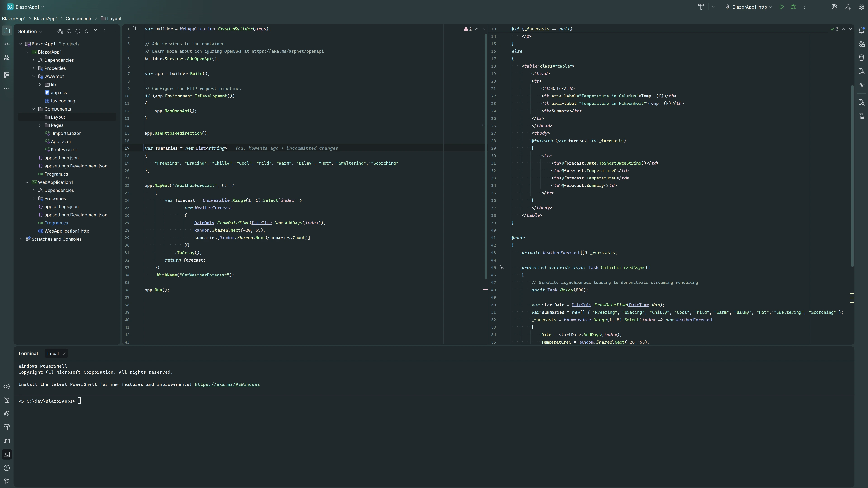
Task: Open the Commit tool window
Action: [7, 44]
